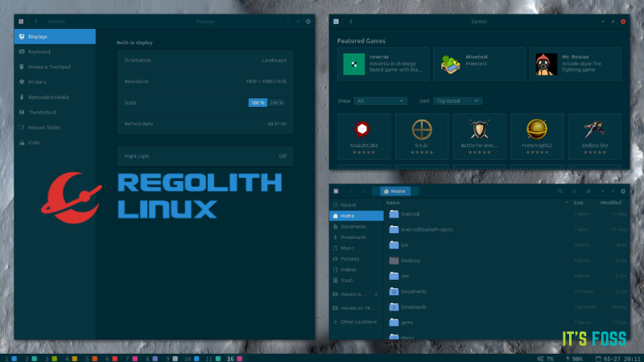This screenshot has width=644, height=362.
Task: Open the Night Light setting row
Action: click(205, 156)
